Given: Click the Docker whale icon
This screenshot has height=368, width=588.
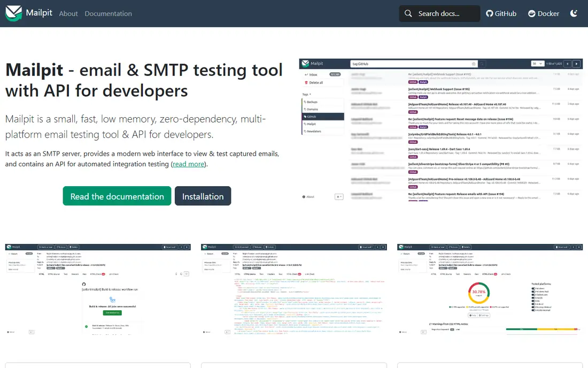Looking at the screenshot, I should (532, 13).
